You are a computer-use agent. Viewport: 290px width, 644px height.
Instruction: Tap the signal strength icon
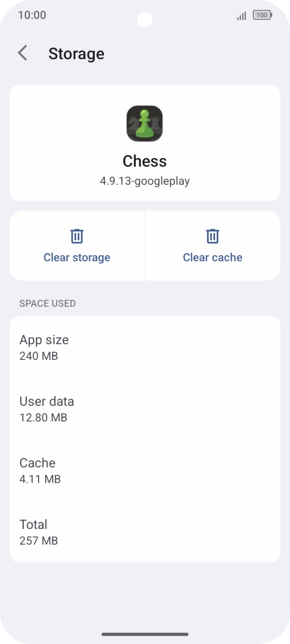[241, 15]
